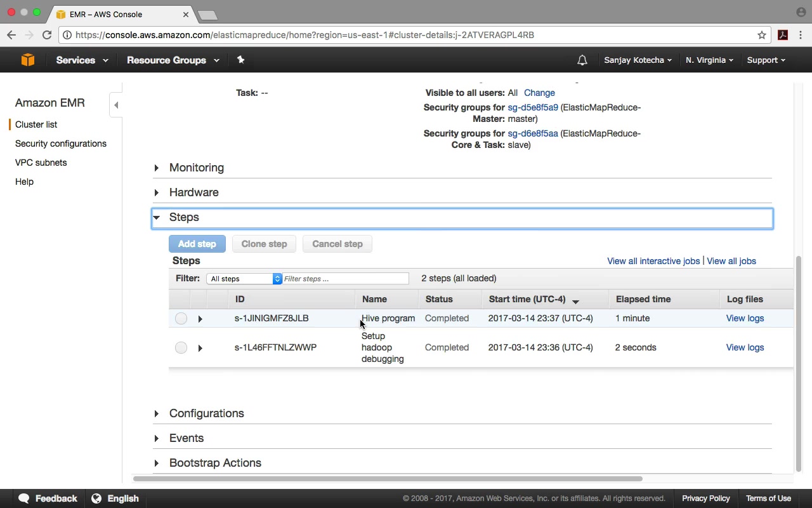The image size is (812, 508).
Task: Click the Clone step button
Action: click(x=264, y=244)
